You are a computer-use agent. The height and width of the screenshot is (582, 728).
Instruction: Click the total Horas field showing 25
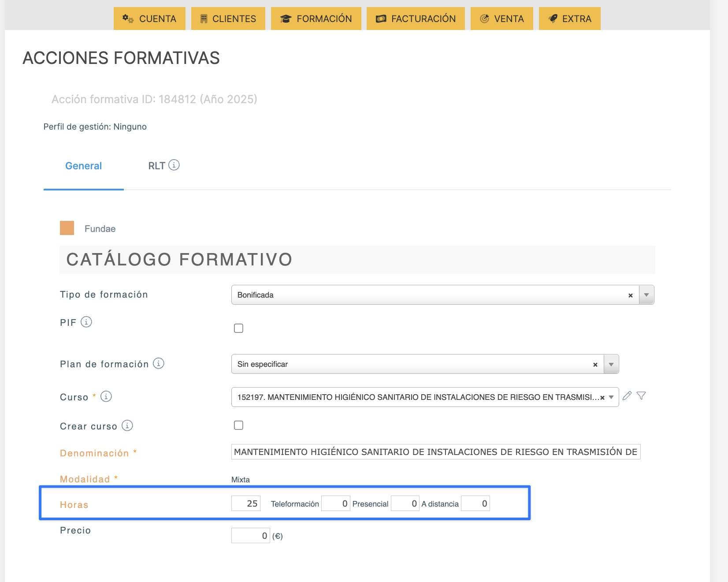(x=246, y=504)
